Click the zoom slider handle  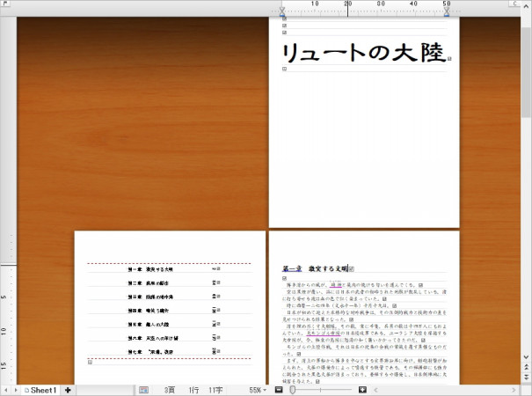(293, 390)
